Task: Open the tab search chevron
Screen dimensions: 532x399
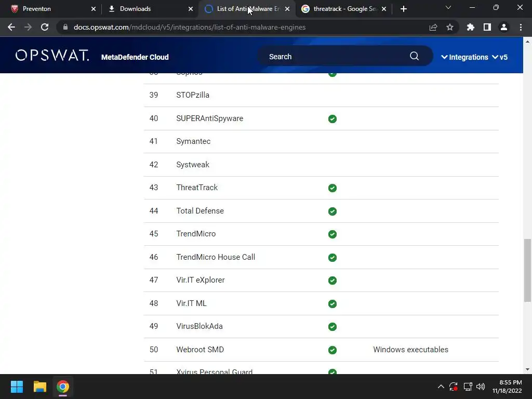Action: tap(448, 7)
